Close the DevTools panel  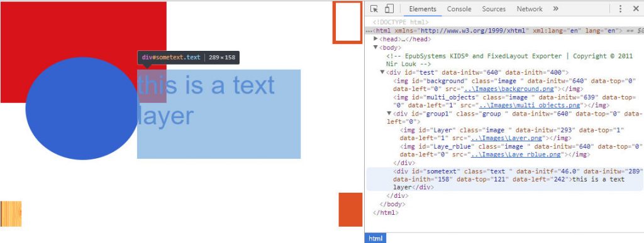click(x=636, y=9)
